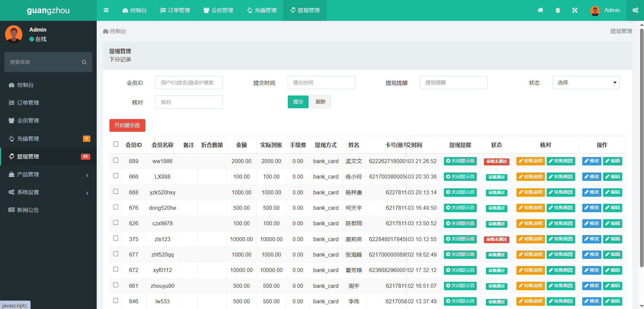Viewport: 644px width, 309px height.
Task: Click the 刷新 button
Action: point(321,102)
